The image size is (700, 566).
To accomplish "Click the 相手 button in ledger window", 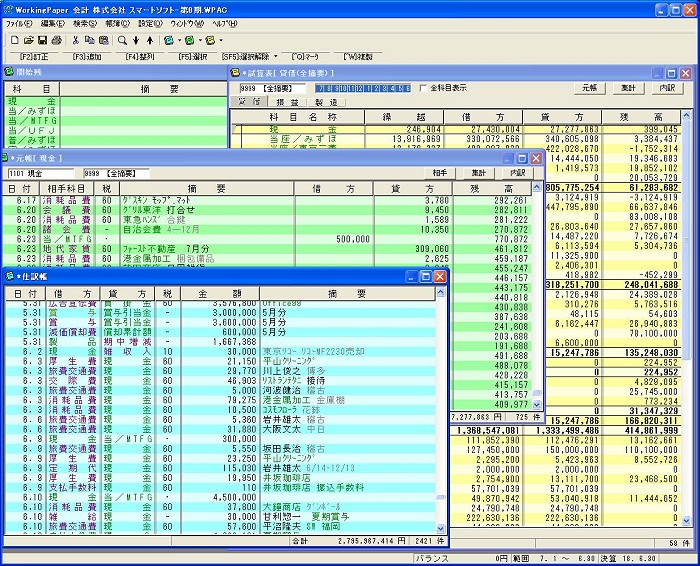I will tap(440, 173).
